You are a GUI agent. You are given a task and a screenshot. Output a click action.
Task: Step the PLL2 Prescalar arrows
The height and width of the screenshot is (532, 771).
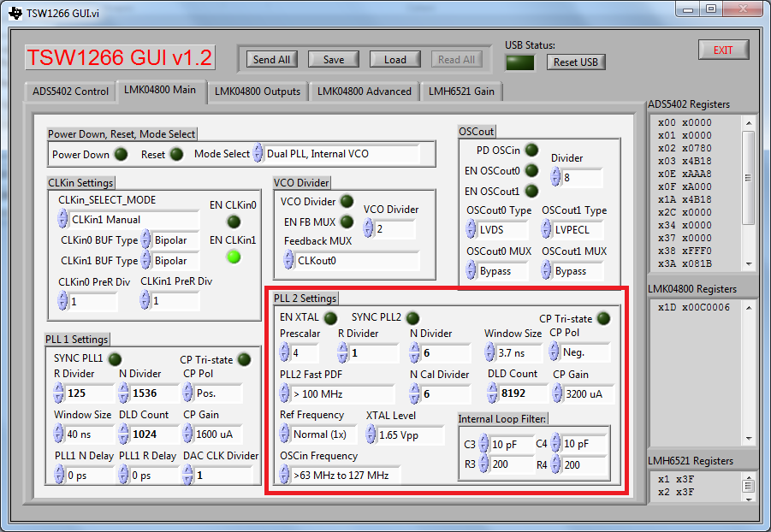pos(285,352)
